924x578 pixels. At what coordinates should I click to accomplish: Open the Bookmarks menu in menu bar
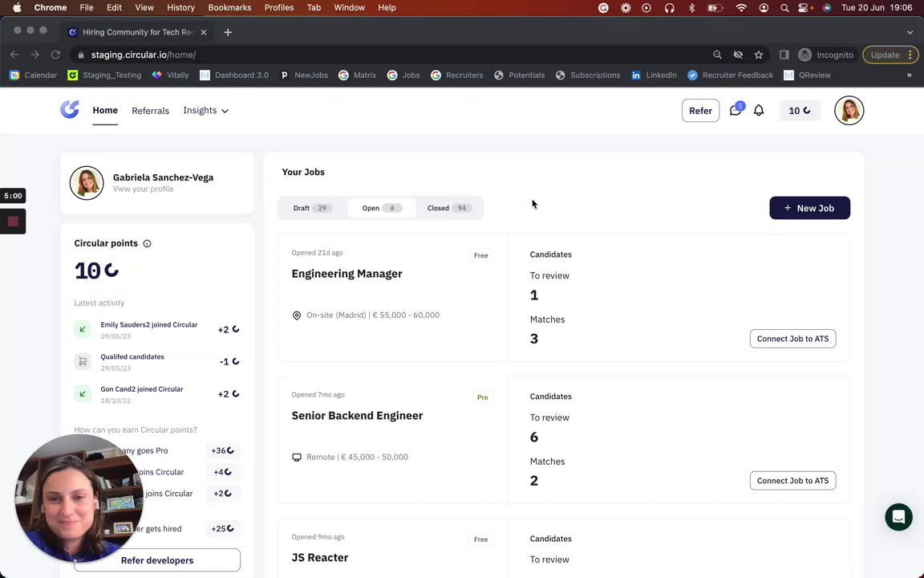click(x=229, y=8)
